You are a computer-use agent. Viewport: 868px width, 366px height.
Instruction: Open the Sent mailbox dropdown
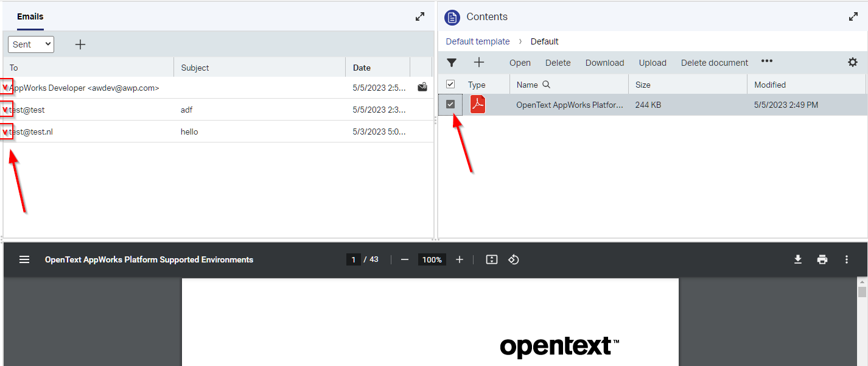pyautogui.click(x=31, y=44)
